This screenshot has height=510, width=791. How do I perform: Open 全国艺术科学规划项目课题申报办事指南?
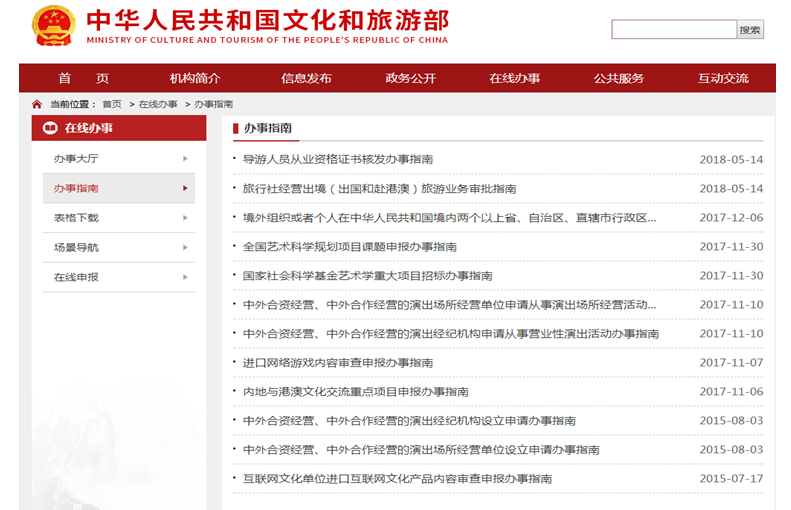350,247
